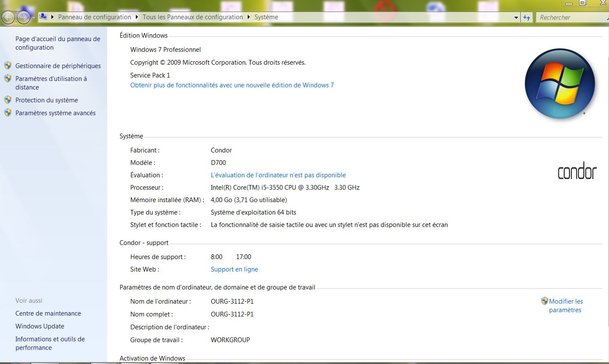Viewport: 609px width, 364px height.
Task: Open "Paramètres d'utilisation à distance"
Action: click(51, 83)
